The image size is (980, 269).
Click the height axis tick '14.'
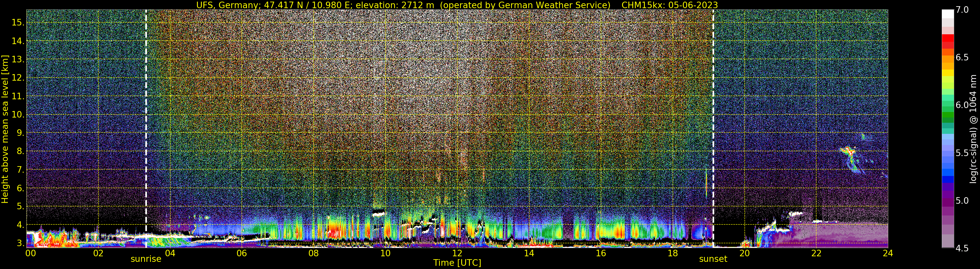(x=18, y=41)
